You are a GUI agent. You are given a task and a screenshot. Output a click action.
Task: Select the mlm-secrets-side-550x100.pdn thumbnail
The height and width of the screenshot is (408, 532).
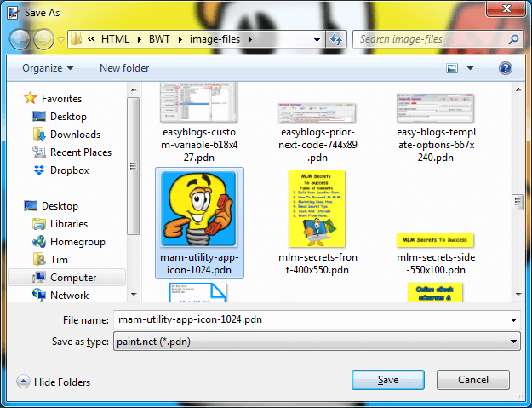coord(435,240)
